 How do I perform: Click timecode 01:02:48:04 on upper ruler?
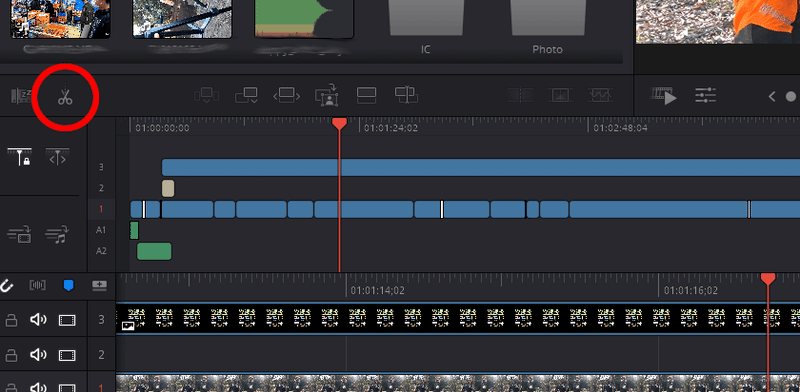[620, 128]
